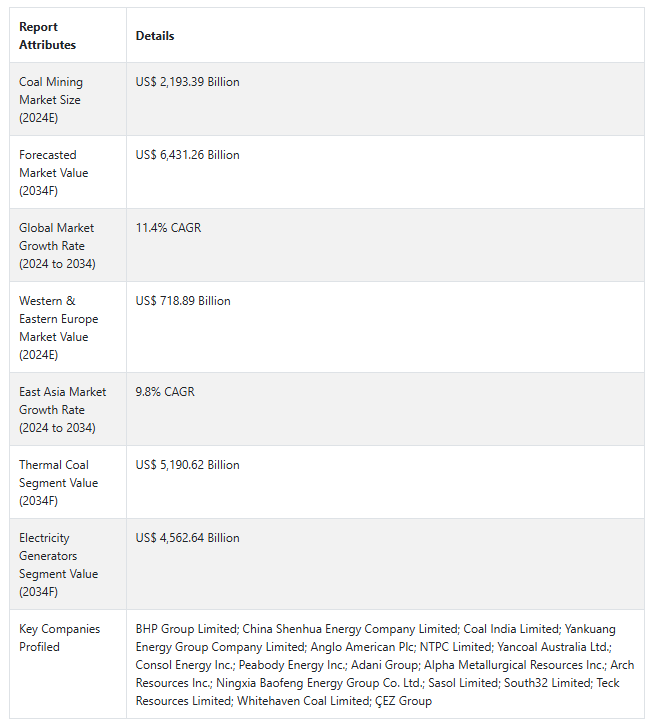Screen dimensions: 651x722
Task: Click the US$ 4,562.64 Billion value
Action: pyautogui.click(x=188, y=538)
